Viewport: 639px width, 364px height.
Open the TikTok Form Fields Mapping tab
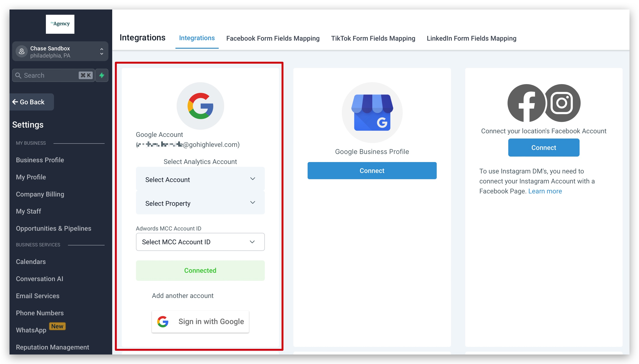pyautogui.click(x=373, y=38)
